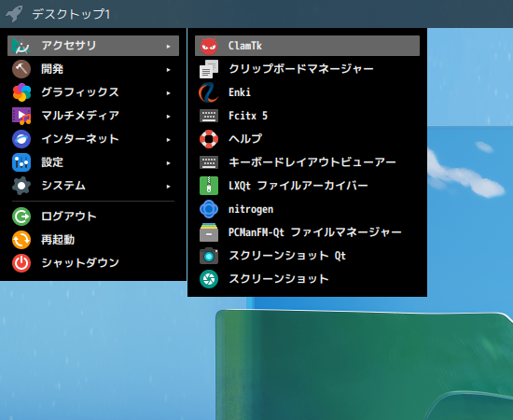Viewport: 513px width, 420px height.
Task: Click the スクリーンショット teal shutter icon
Action: (x=209, y=279)
